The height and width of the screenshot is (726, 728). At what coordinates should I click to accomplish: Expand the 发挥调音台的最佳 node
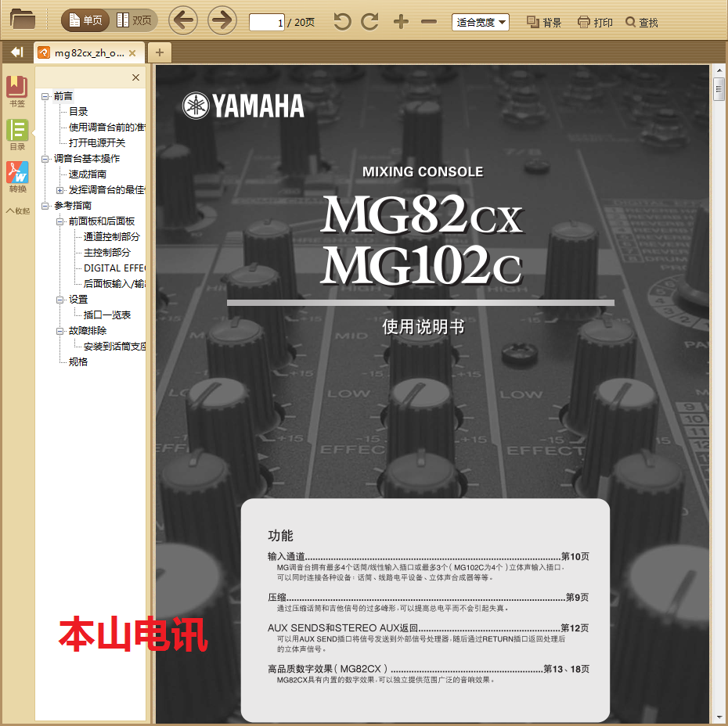click(x=60, y=190)
